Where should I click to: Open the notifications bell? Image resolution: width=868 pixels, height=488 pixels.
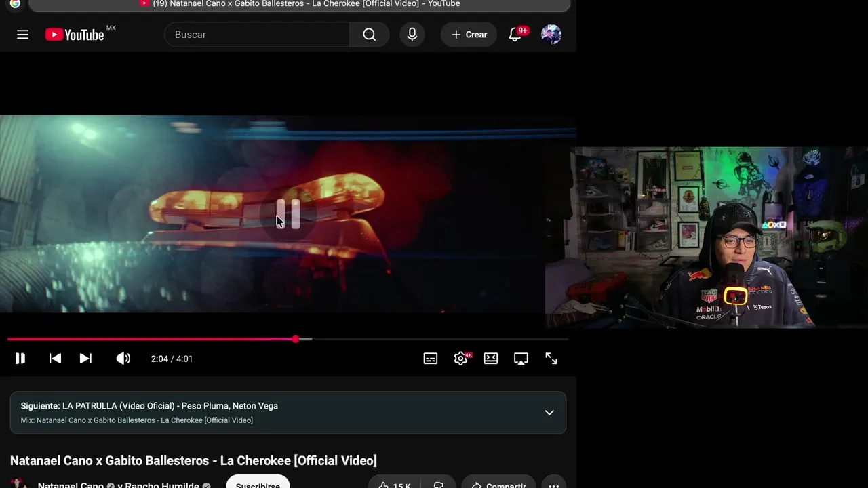515,35
